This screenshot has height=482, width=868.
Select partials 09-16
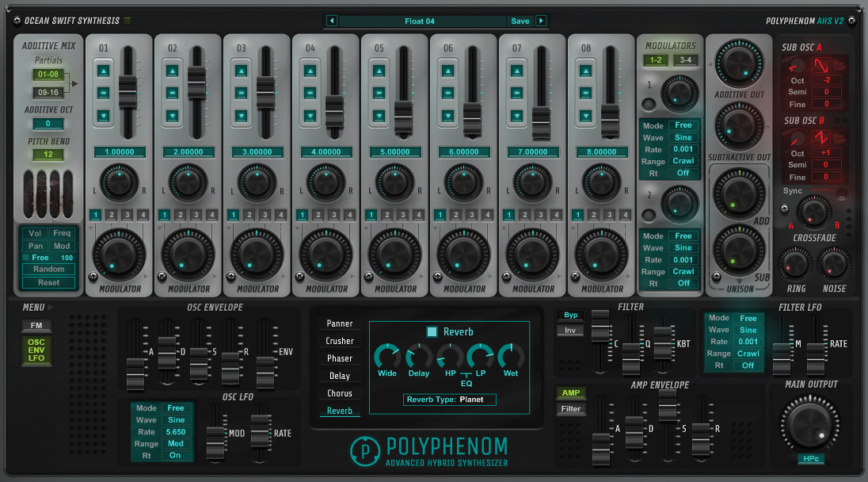(x=48, y=93)
